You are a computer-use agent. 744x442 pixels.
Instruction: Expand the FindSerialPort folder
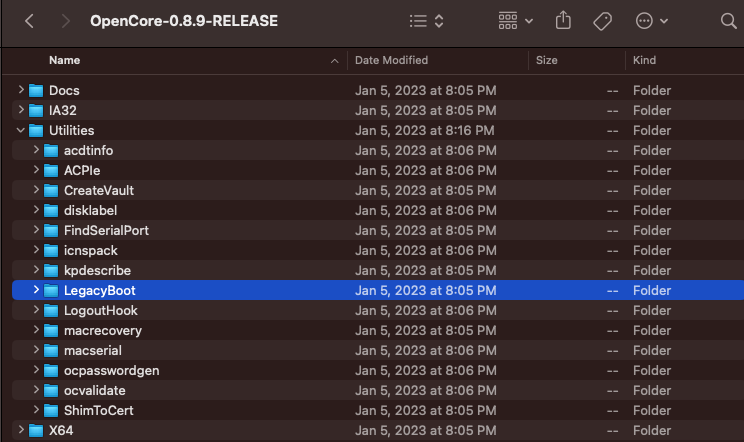pos(36,230)
